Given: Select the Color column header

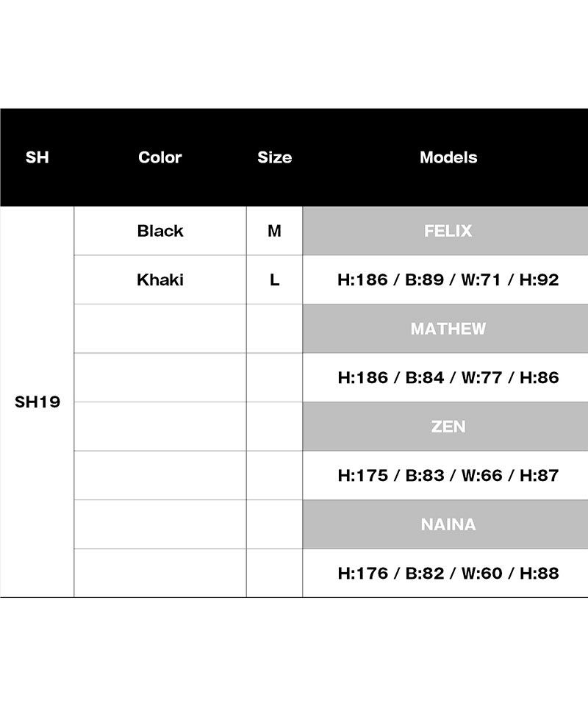Looking at the screenshot, I should [159, 157].
